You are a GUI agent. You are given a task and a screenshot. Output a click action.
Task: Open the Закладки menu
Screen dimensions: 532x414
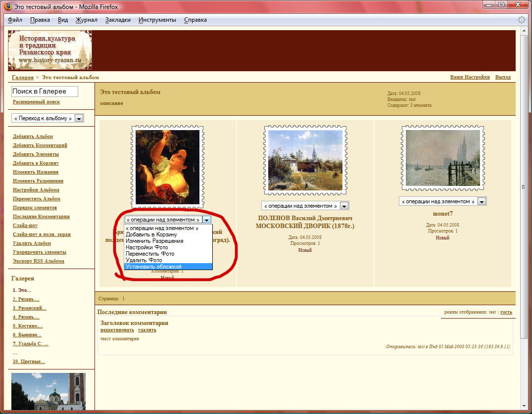(x=118, y=20)
